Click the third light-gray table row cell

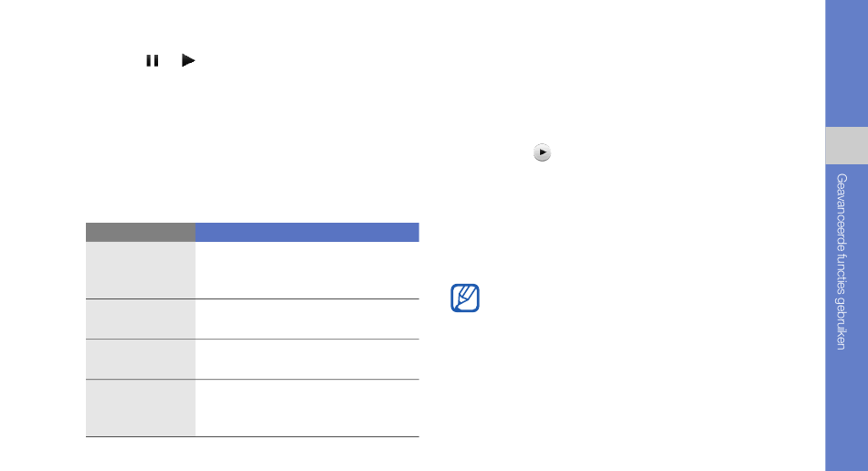tap(141, 360)
